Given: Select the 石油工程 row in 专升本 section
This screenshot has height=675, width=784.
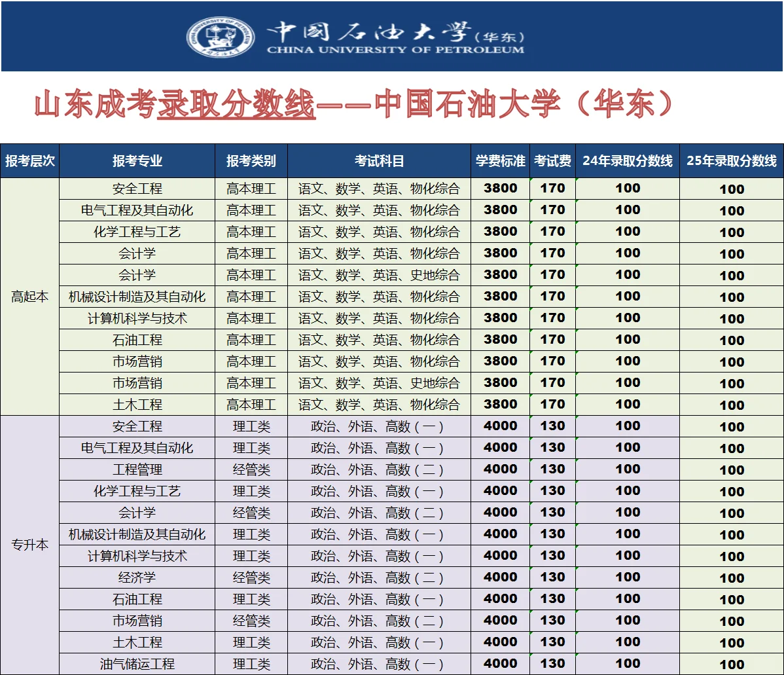Looking at the screenshot, I should (x=138, y=598).
